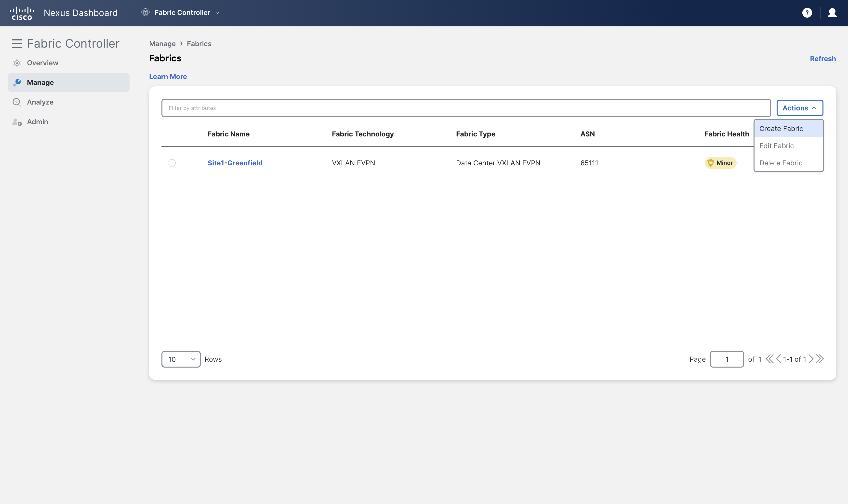
Task: Open the hamburger navigation menu
Action: (x=17, y=43)
